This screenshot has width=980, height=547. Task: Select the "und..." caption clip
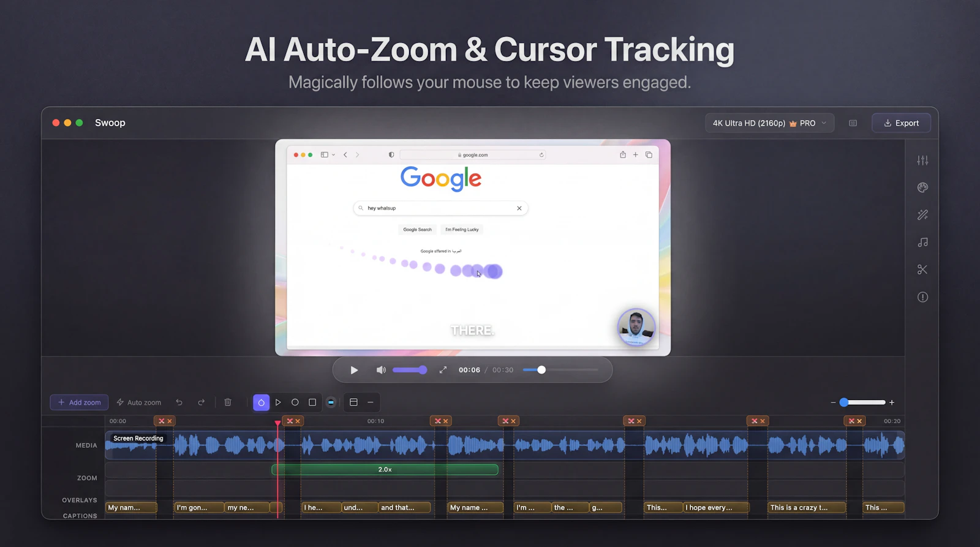pyautogui.click(x=360, y=507)
